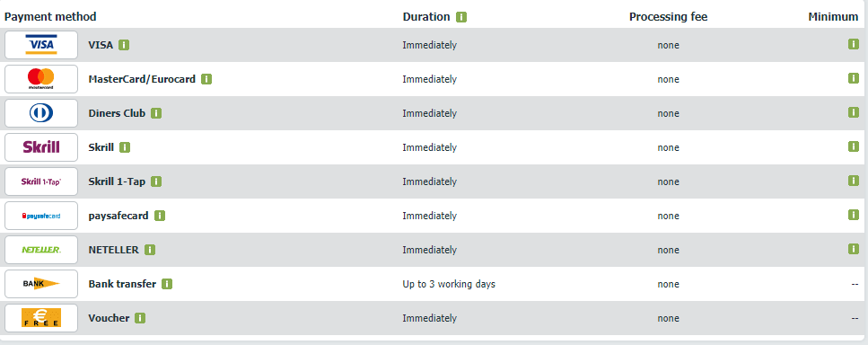Click the euro FREE voucher logo
The image size is (868, 345).
pyautogui.click(x=41, y=318)
